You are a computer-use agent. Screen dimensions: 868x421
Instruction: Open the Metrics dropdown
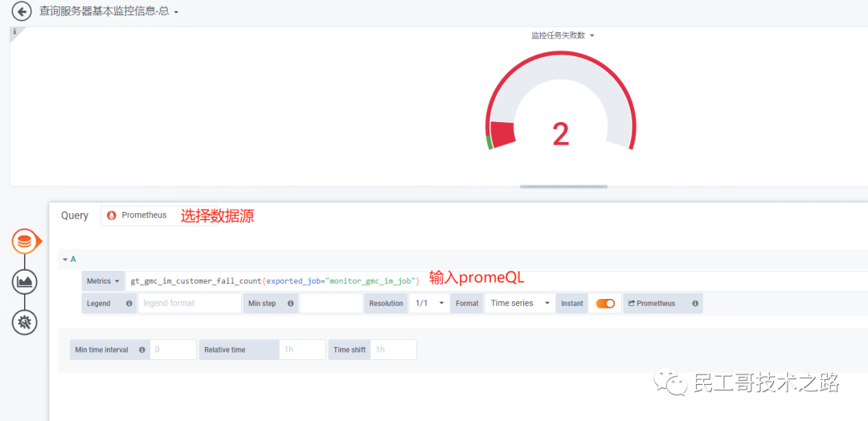coord(103,281)
